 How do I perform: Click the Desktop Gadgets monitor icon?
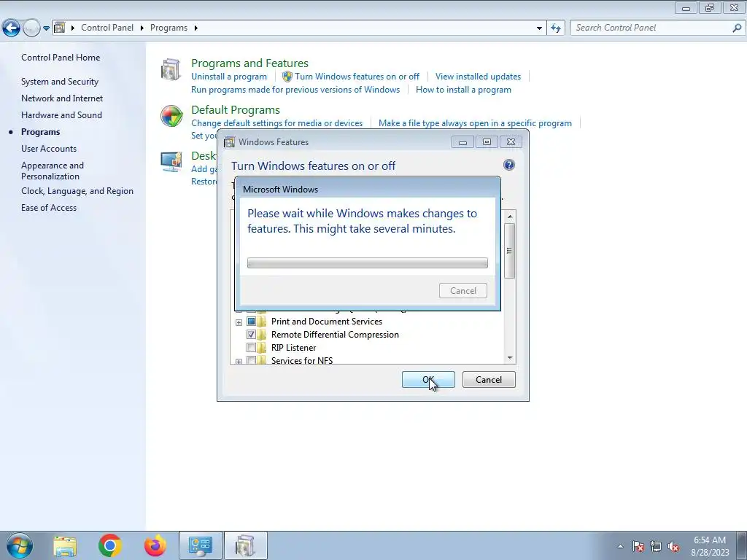pos(171,162)
